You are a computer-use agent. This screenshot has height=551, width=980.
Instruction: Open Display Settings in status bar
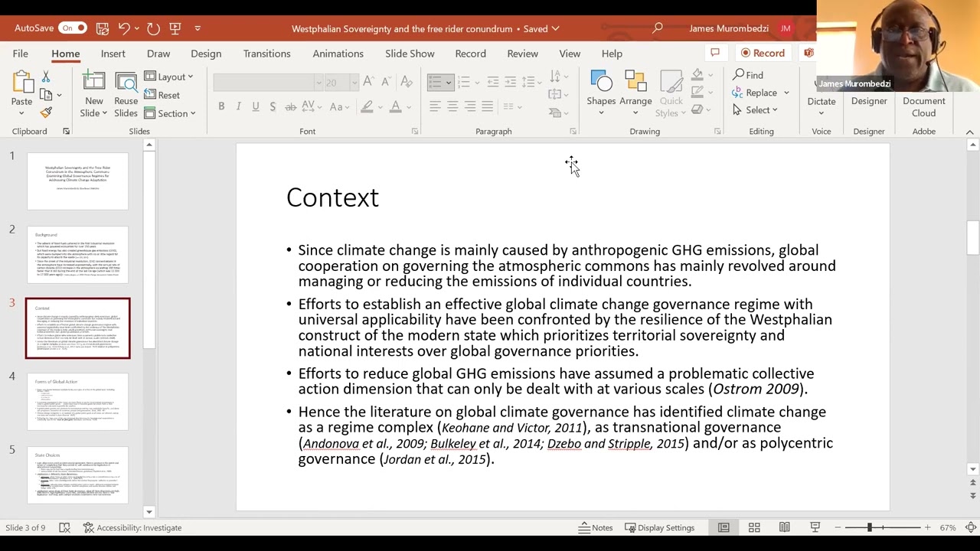tap(659, 527)
